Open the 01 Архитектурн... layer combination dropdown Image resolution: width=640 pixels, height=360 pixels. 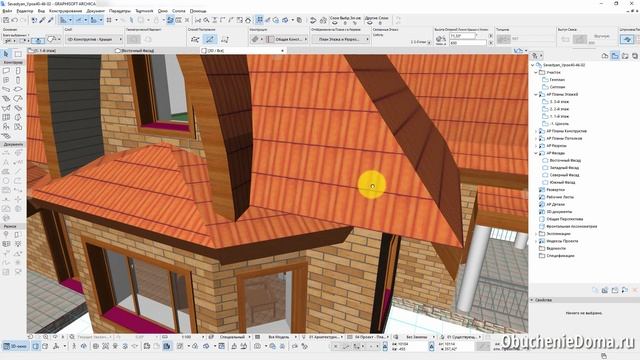pos(325,337)
